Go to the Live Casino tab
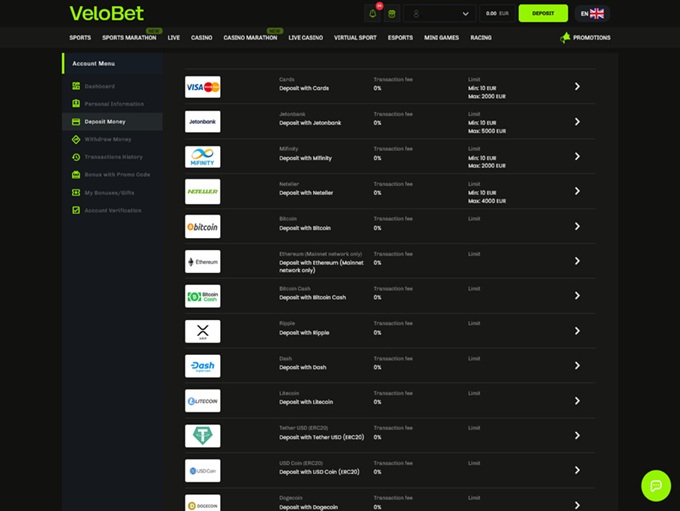Screen dimensions: 680x511 (305, 38)
